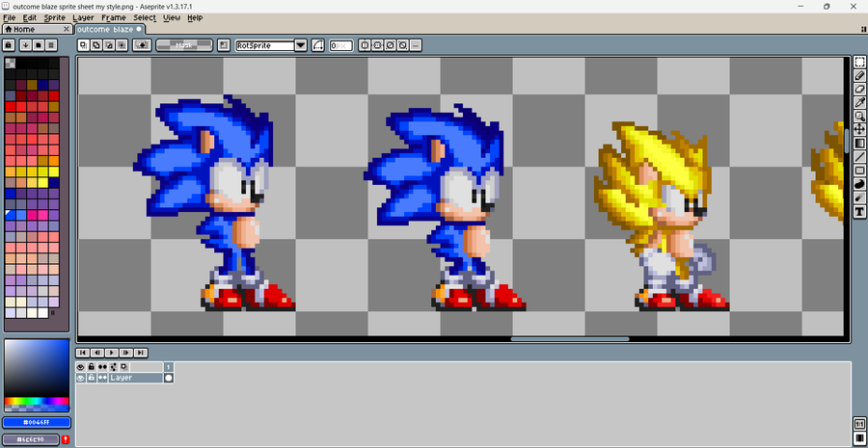Choose Intersect selection mode icon

(x=122, y=45)
